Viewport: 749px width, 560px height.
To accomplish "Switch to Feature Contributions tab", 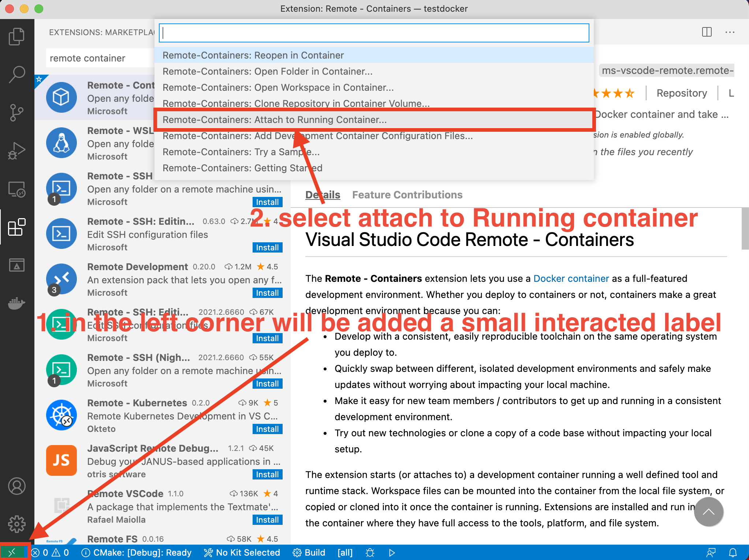I will [407, 195].
